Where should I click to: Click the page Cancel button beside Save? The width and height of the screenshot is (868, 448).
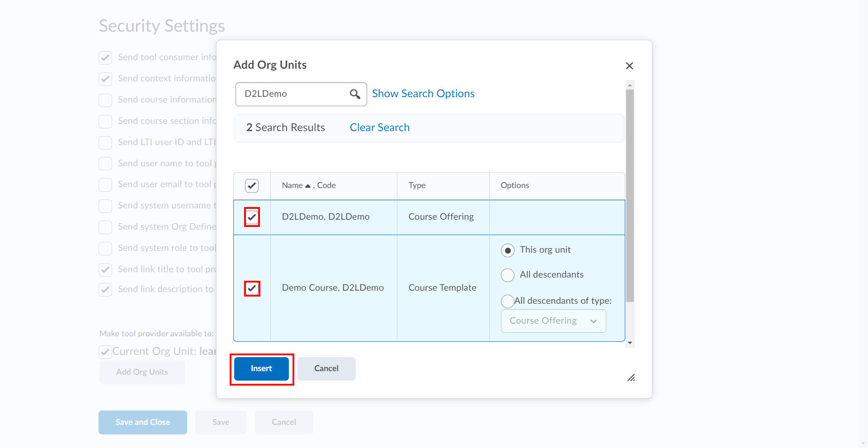[284, 423]
